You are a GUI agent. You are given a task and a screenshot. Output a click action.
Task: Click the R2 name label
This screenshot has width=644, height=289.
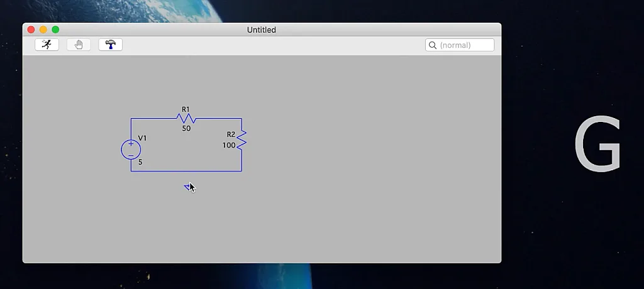pyautogui.click(x=231, y=134)
